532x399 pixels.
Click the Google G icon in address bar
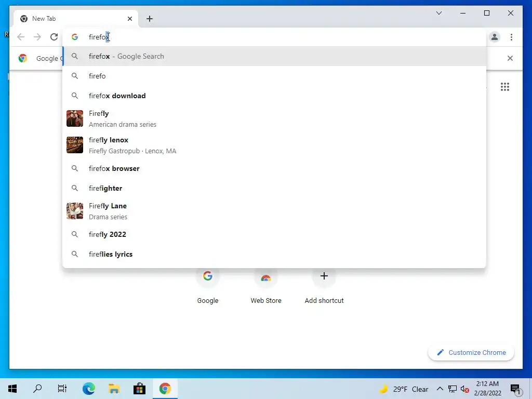75,37
